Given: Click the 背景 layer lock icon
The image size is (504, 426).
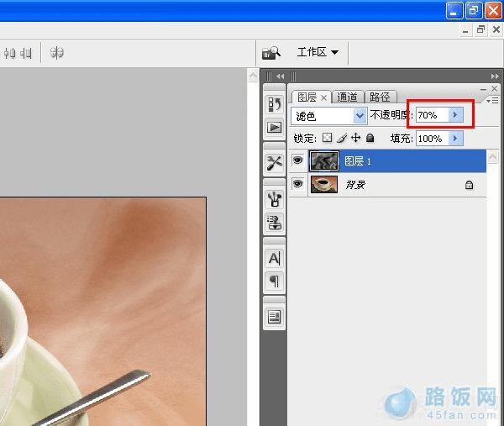Looking at the screenshot, I should click(469, 185).
